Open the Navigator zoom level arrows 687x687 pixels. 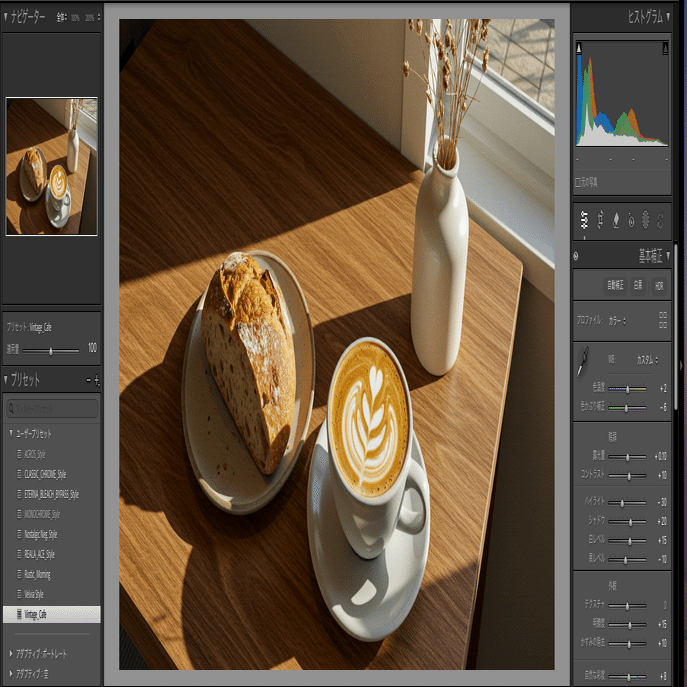99,17
